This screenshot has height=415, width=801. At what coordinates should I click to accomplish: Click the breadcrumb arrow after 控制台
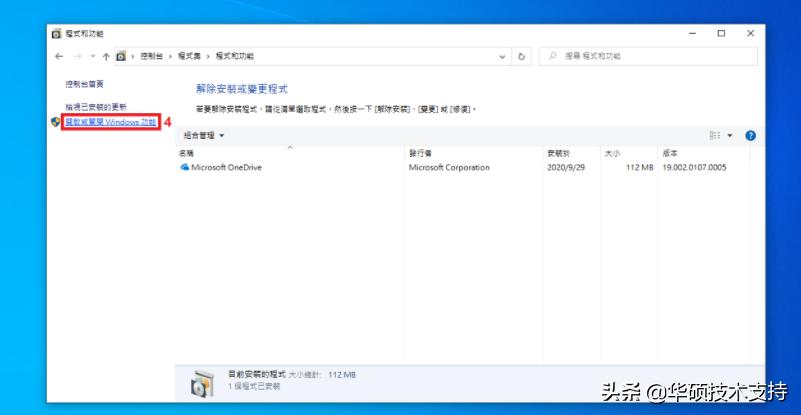click(171, 57)
